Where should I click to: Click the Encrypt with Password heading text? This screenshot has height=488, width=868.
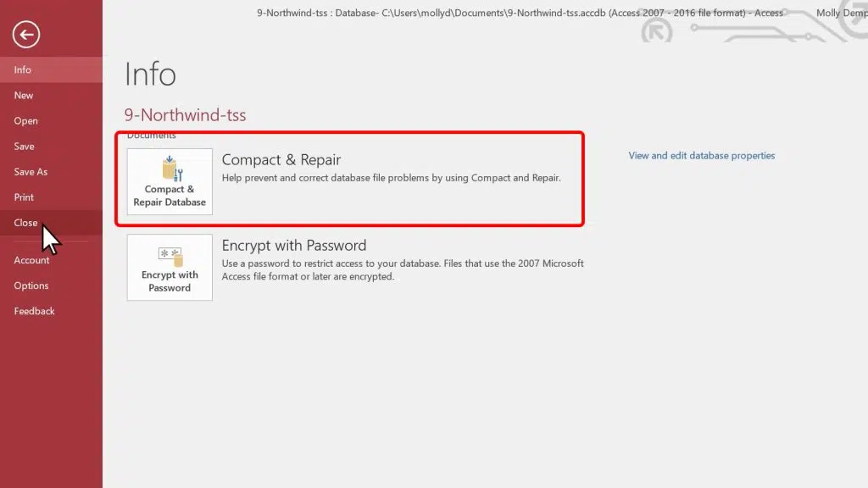pyautogui.click(x=293, y=245)
